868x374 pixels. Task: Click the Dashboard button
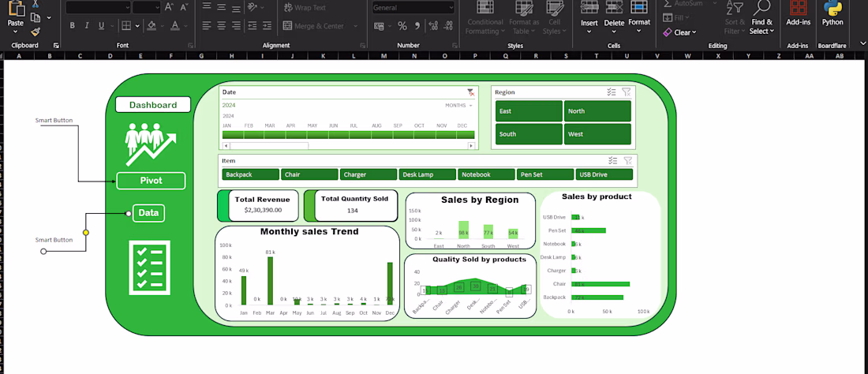(x=153, y=105)
